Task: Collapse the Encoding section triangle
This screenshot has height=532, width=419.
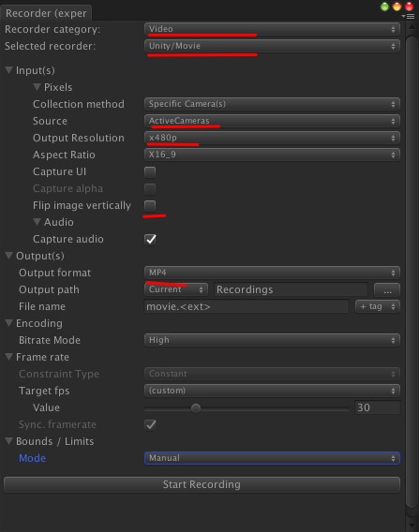Action: click(9, 323)
